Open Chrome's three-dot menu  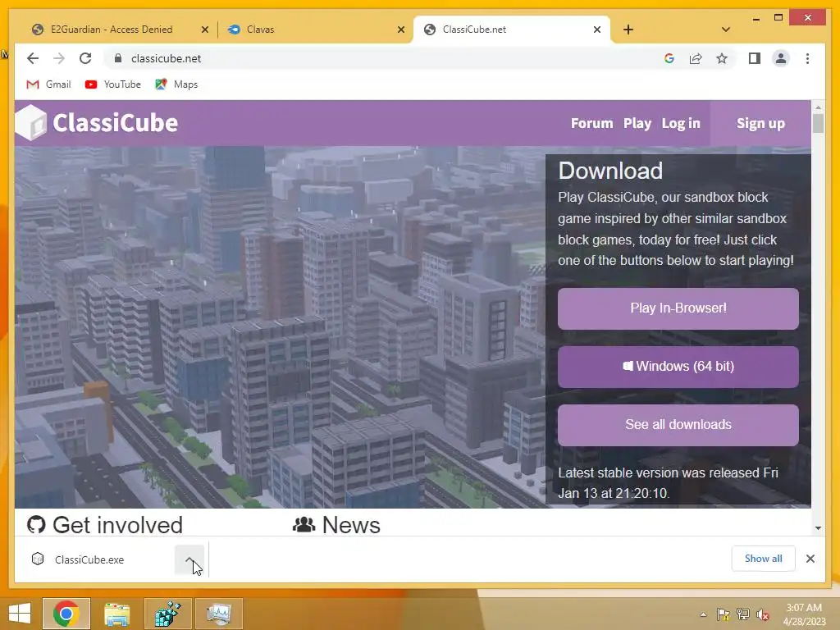click(x=807, y=58)
